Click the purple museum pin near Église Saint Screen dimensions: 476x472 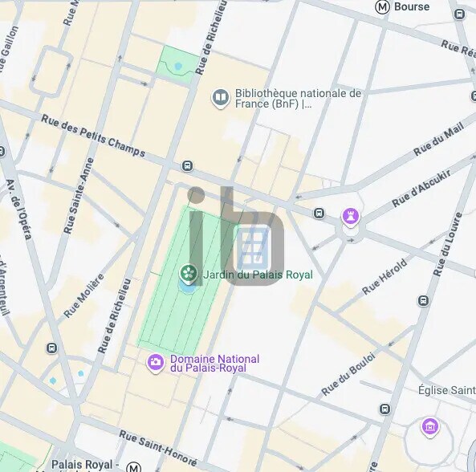point(430,427)
